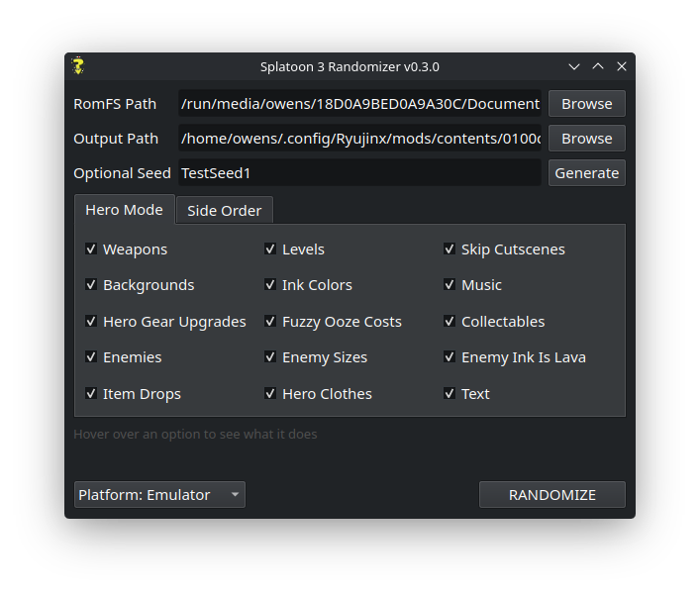The height and width of the screenshot is (595, 700).
Task: Open the Platform: Emulator dropdown
Action: click(159, 495)
